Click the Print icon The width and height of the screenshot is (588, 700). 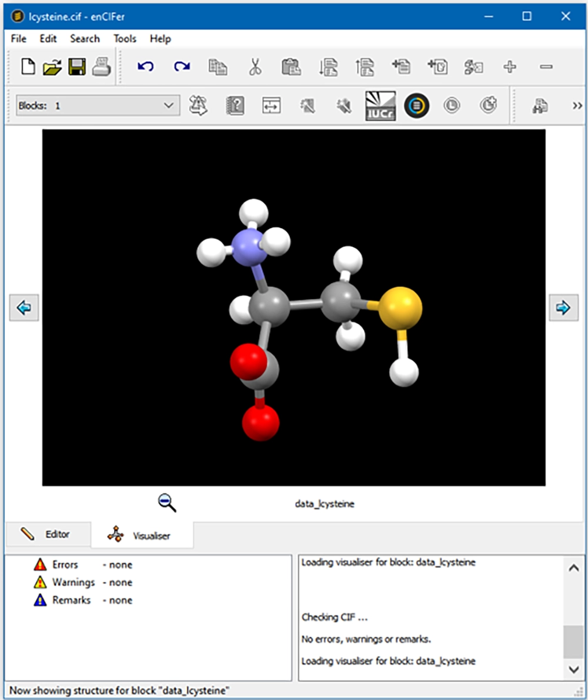pyautogui.click(x=101, y=67)
